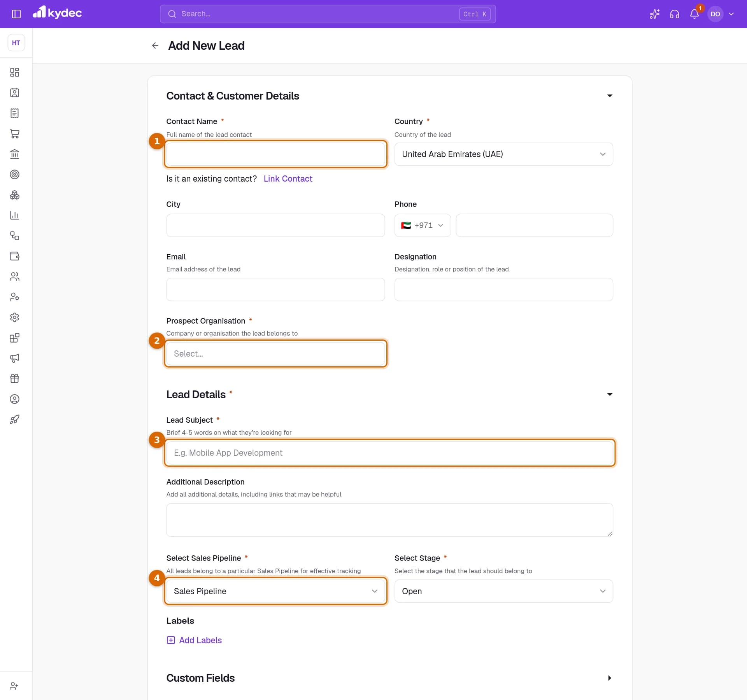The image size is (747, 700).
Task: Click the phone number input field
Action: [x=534, y=225]
